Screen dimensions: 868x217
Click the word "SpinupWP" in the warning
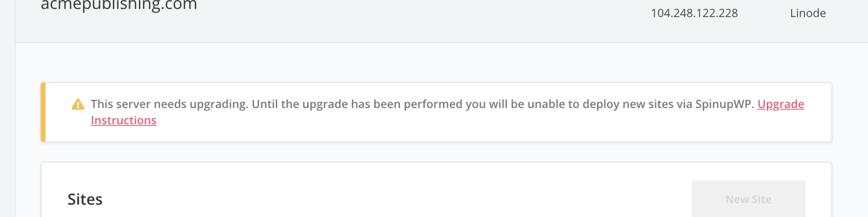pyautogui.click(x=724, y=104)
